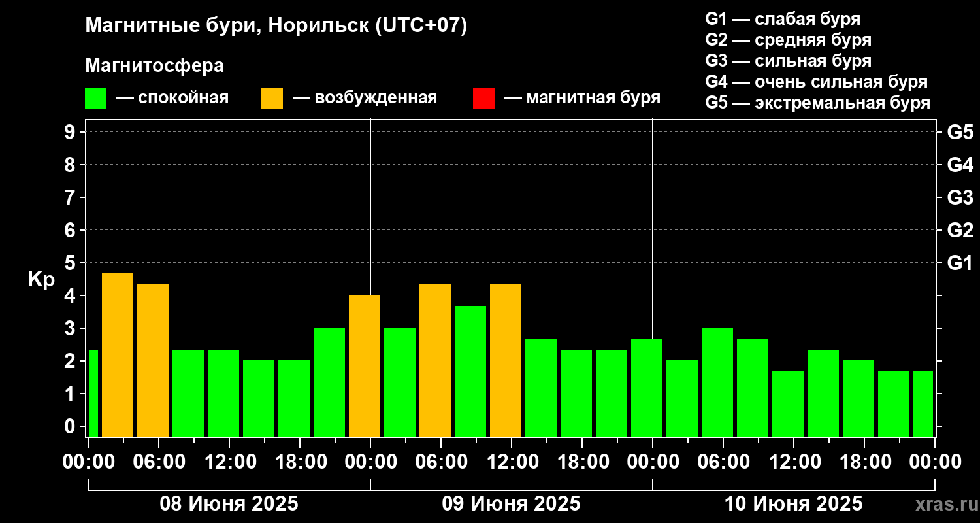The height and width of the screenshot is (523, 980).
Task: Click the '— спокойная' legend label
Action: click(x=172, y=99)
